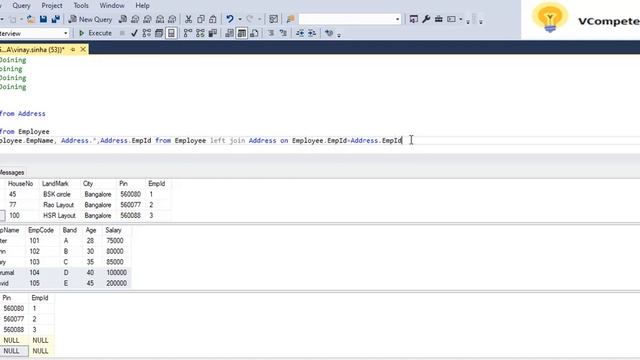Cut the selection with the scissors icon
640x360 pixels.
[x=188, y=19]
